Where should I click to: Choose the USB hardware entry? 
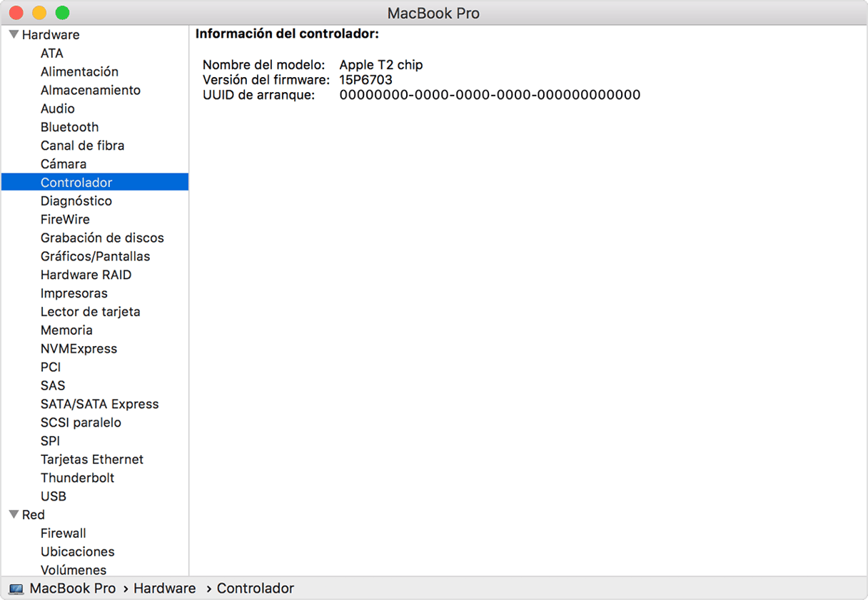(54, 497)
